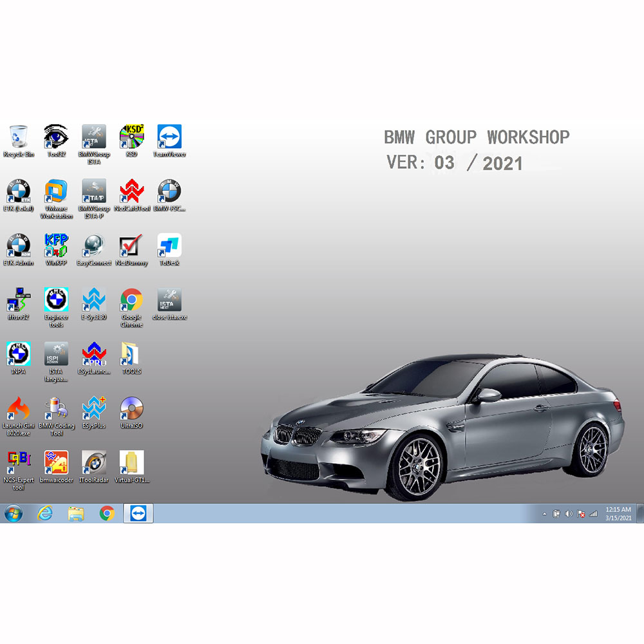
Task: Open the UltraISO shortcut
Action: (x=131, y=412)
